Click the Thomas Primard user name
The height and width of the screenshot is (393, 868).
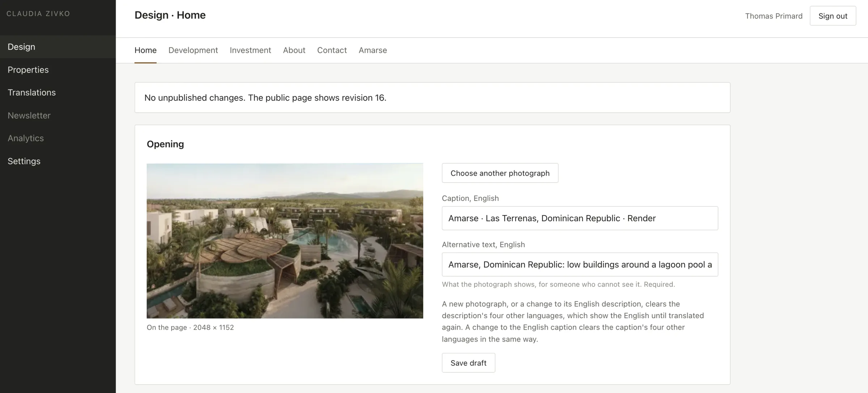[774, 16]
